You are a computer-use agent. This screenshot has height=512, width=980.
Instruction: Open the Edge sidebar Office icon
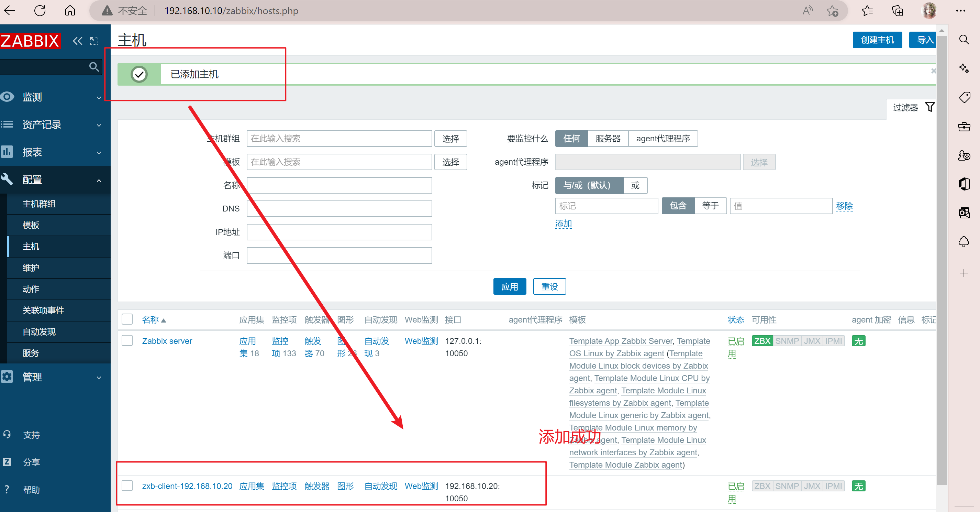tap(964, 184)
